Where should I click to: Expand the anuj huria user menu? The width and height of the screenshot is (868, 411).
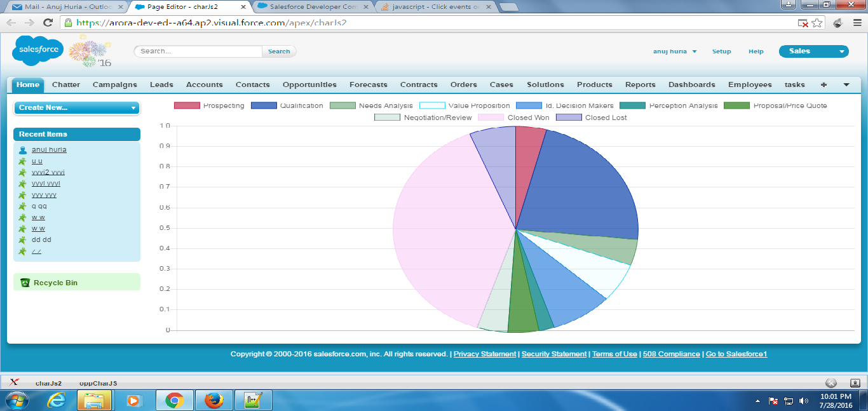pos(675,51)
